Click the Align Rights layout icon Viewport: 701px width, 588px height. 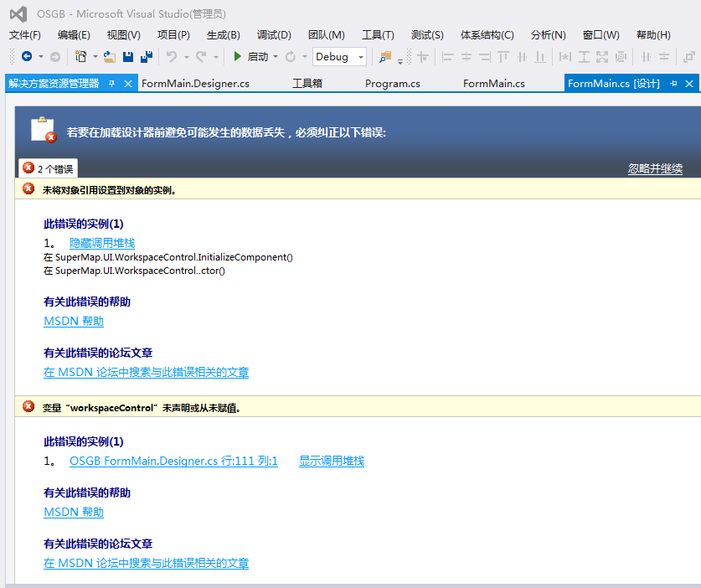pyautogui.click(x=485, y=57)
